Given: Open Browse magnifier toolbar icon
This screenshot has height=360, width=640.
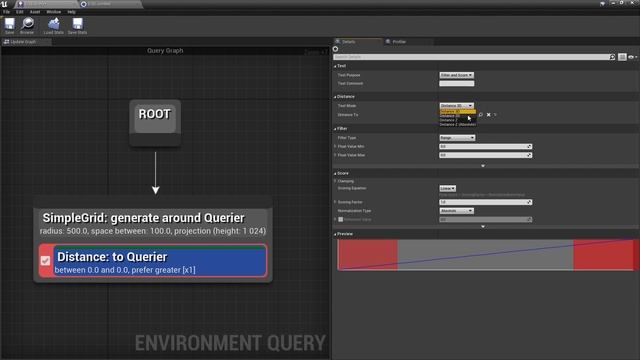Looking at the screenshot, I should coord(27,24).
